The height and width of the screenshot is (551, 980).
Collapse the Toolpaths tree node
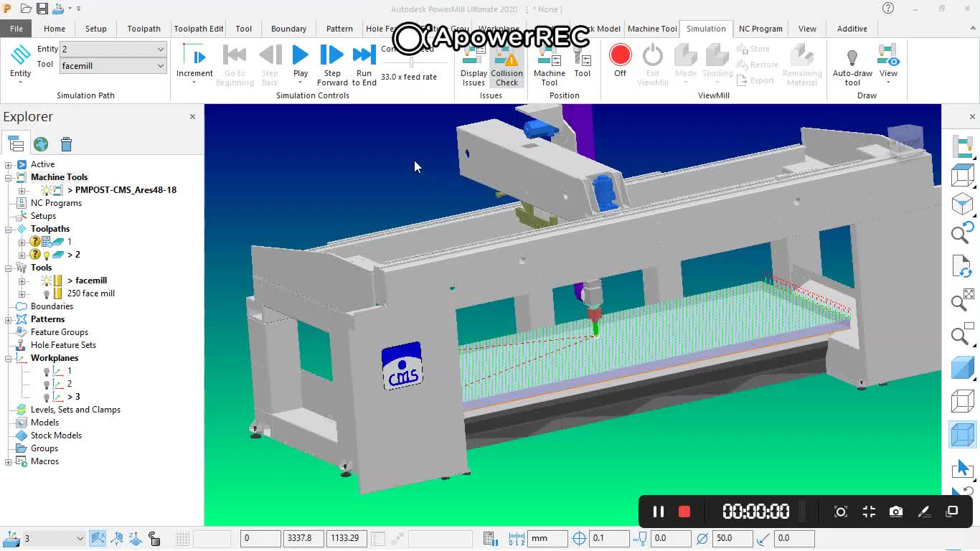pos(9,229)
